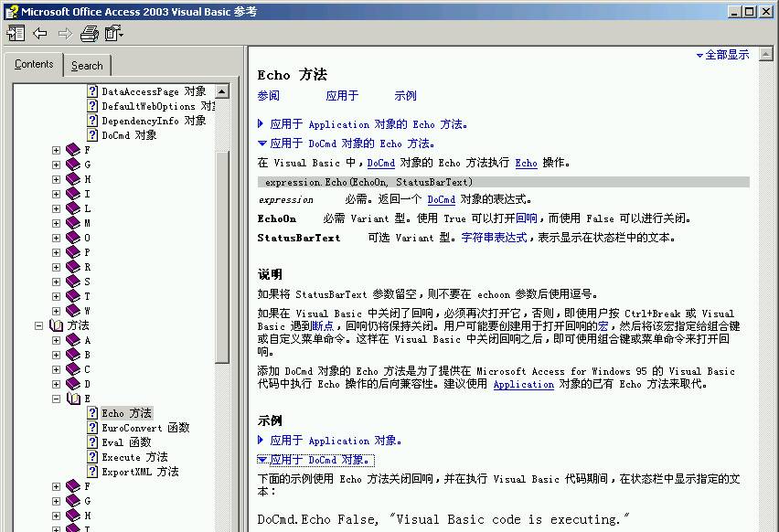Screen dimensions: 779x532
Task: Expand the R book in the tree
Action: tap(56, 267)
